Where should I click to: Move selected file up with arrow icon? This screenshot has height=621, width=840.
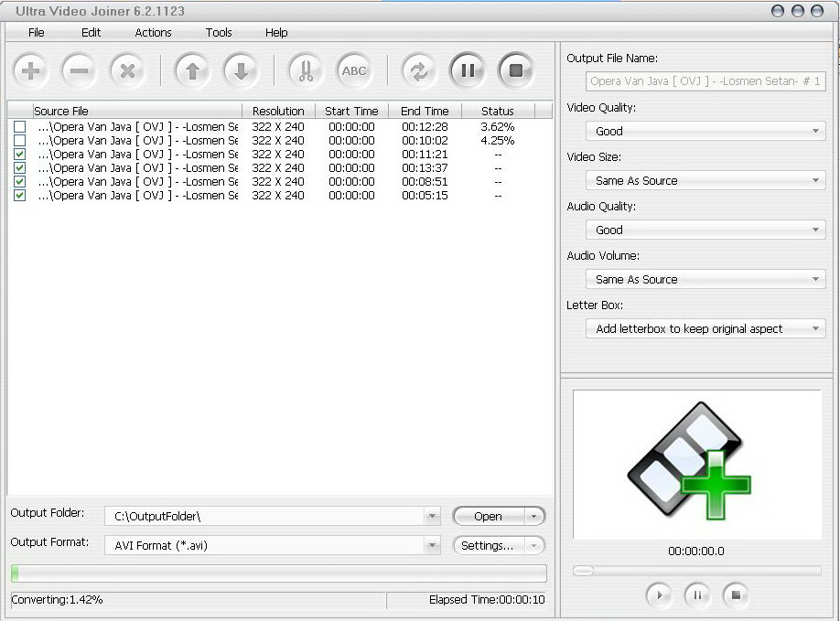[192, 70]
